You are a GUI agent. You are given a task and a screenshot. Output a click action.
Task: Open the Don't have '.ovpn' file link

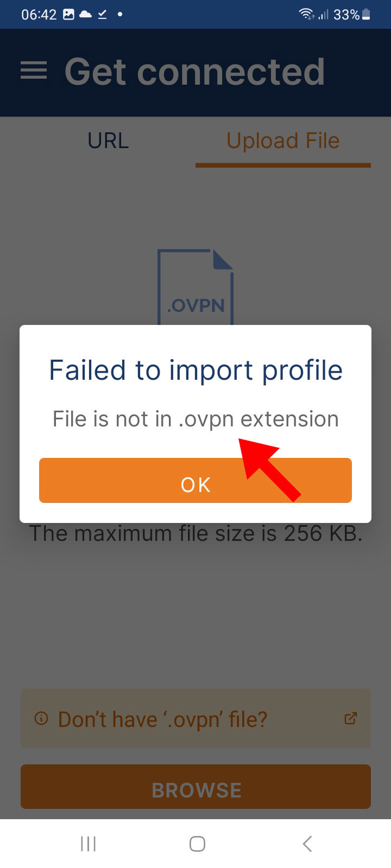click(195, 719)
